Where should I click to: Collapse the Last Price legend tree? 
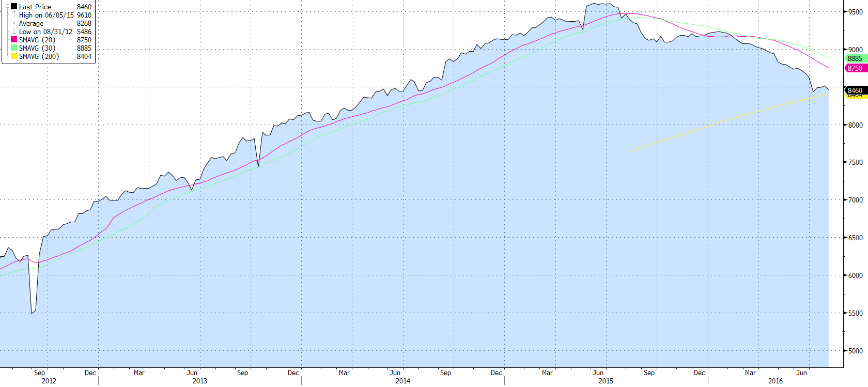[x=7, y=7]
